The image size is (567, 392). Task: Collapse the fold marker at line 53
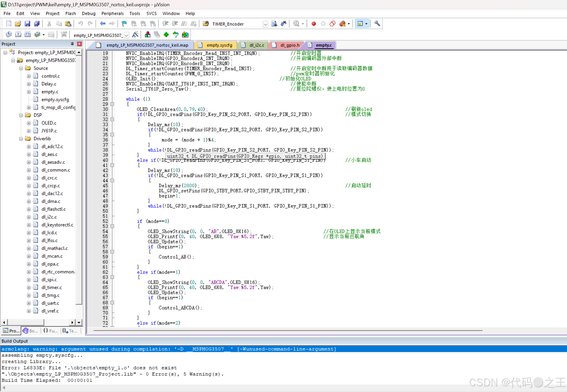112,226
